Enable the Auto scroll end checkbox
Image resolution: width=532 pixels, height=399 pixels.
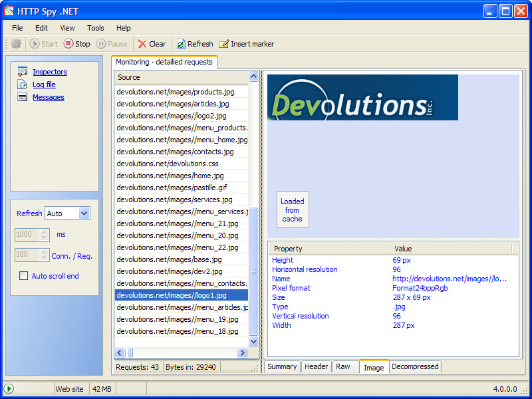click(23, 276)
